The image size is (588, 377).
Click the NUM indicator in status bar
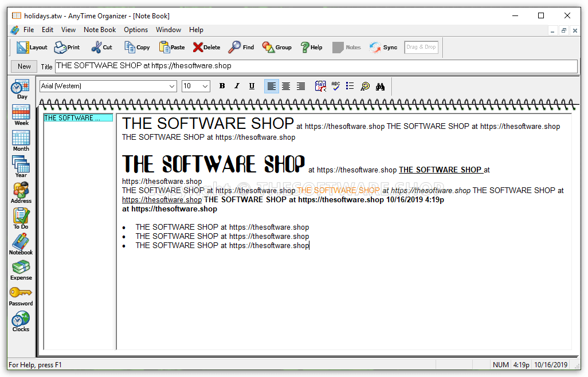pyautogui.click(x=501, y=364)
